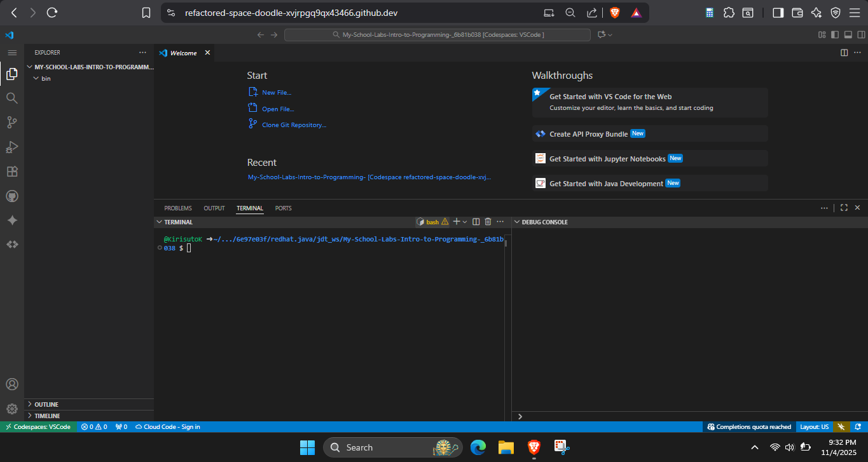Expand the Timeline section
Image resolution: width=868 pixels, height=462 pixels.
pyautogui.click(x=47, y=416)
